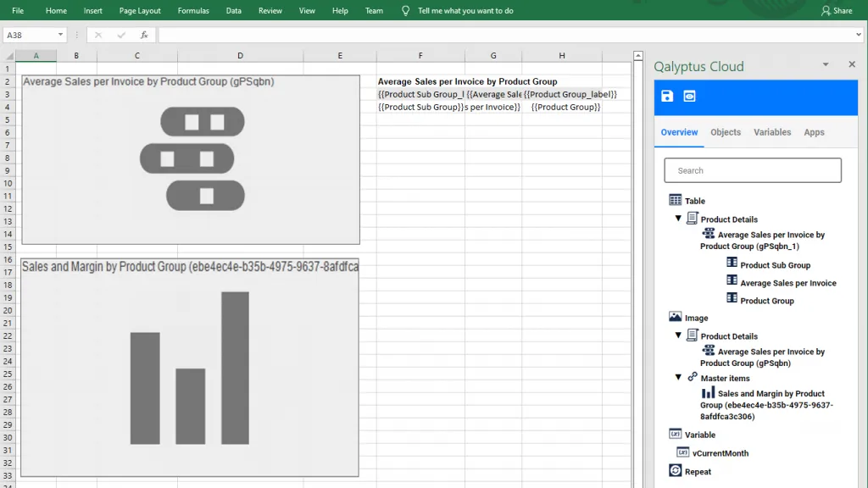
Task: Click the Variable section icon
Action: point(674,434)
